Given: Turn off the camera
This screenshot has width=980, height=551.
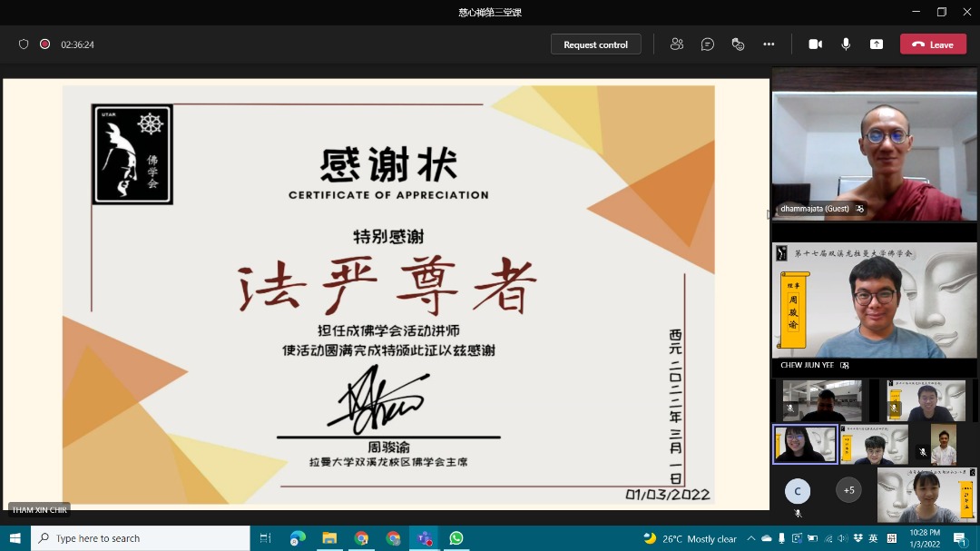Looking at the screenshot, I should (815, 44).
